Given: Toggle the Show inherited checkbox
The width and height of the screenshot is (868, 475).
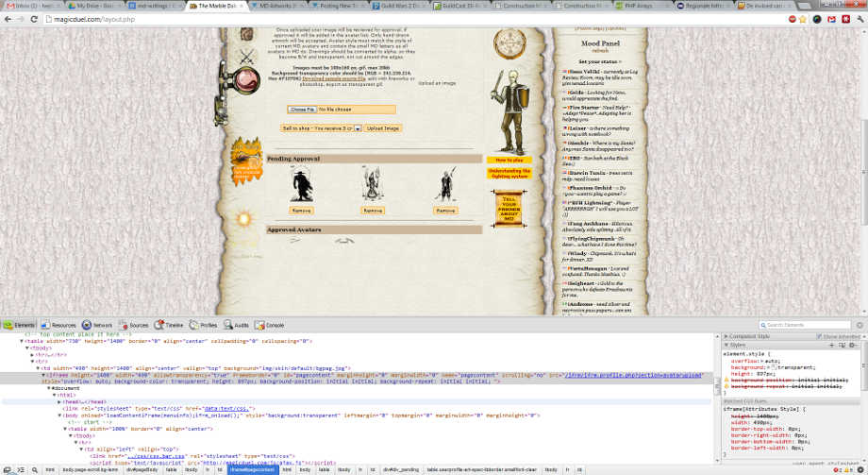Looking at the screenshot, I should [x=819, y=336].
